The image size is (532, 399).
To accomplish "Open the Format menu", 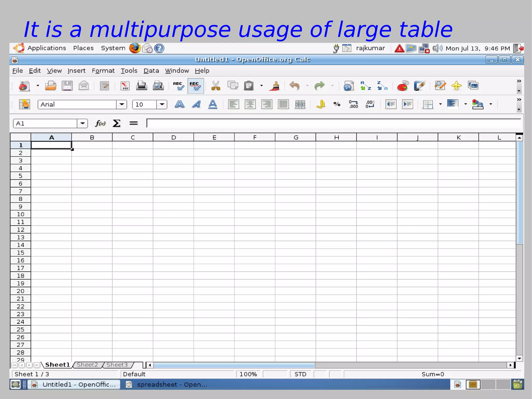I will pos(103,71).
